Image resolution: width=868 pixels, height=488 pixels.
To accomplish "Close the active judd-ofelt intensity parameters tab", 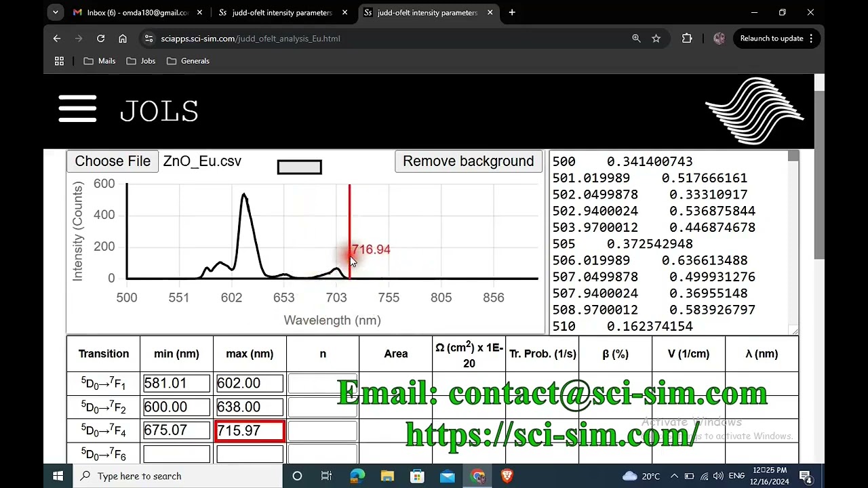I will [490, 12].
